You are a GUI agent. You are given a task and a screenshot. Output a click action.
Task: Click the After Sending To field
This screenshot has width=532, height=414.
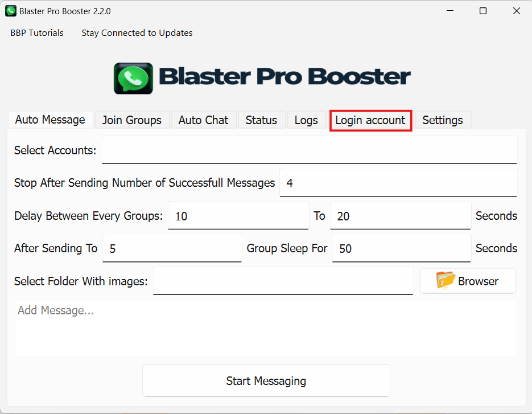(172, 248)
